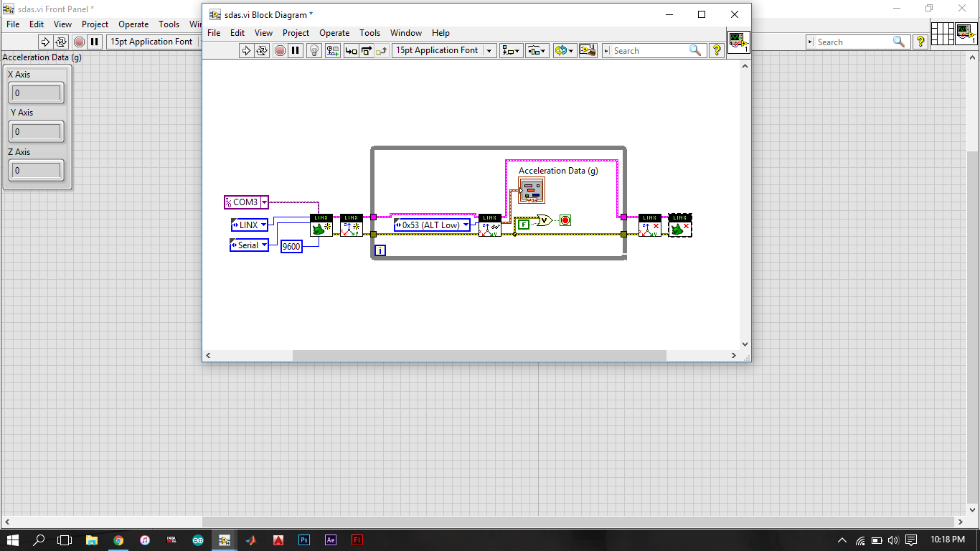The width and height of the screenshot is (980, 551).
Task: Pause the VI in Block Diagram toolbar
Action: pos(296,50)
